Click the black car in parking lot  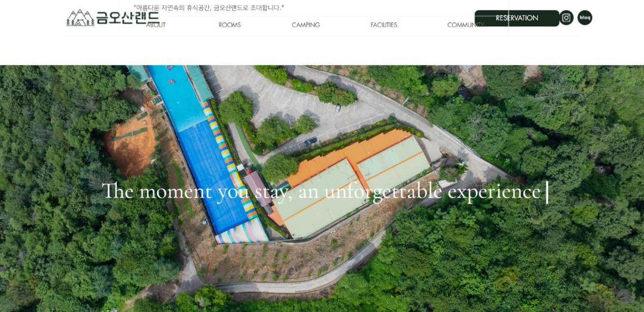(311, 141)
